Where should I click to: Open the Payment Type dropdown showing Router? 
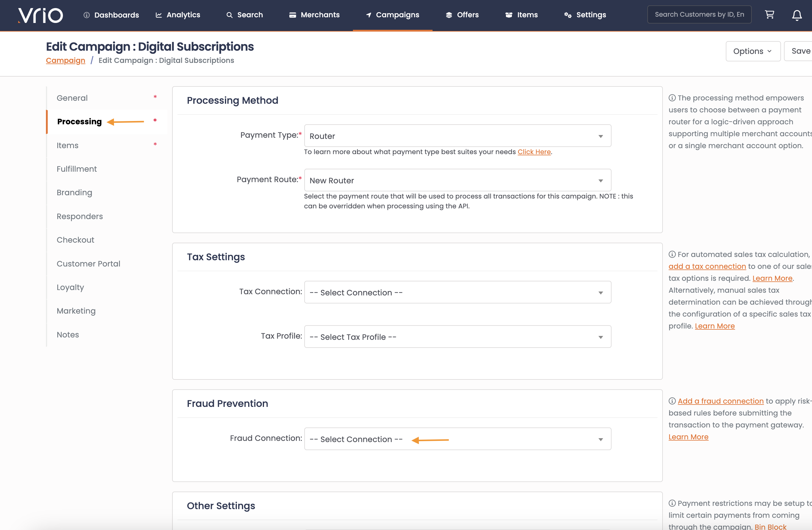click(458, 136)
